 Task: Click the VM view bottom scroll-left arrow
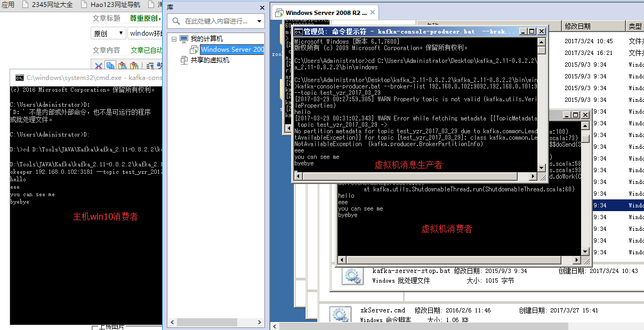(x=274, y=326)
